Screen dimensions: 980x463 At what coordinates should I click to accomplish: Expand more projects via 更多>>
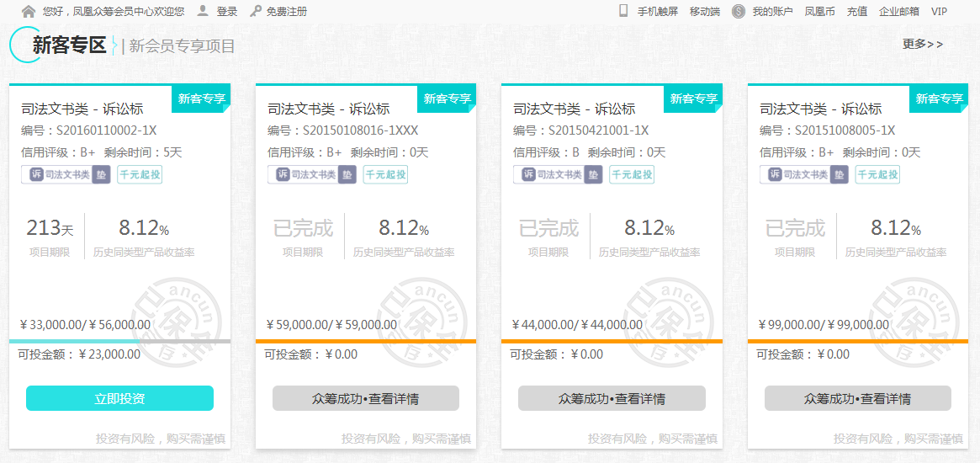[x=923, y=44]
